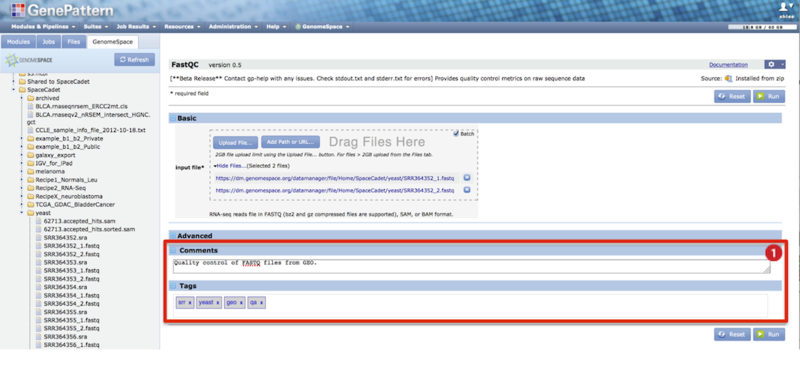Viewport: 800px width, 369px height.
Task: Expand the Advanced section
Action: click(x=172, y=236)
